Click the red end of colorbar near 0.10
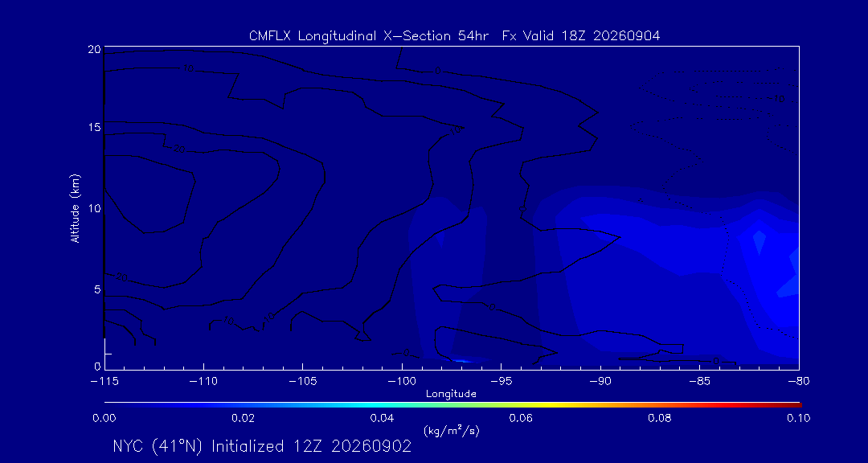This screenshot has height=463, width=868. point(796,405)
